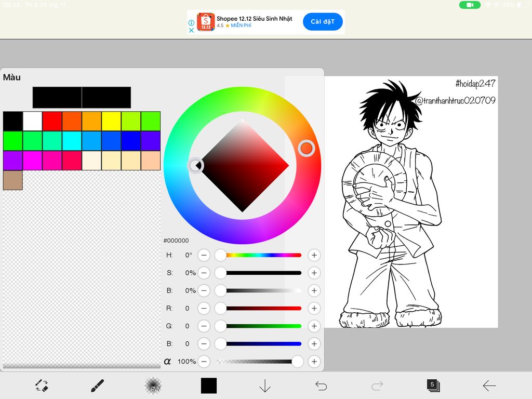Select the left previous-color black box
532x399 pixels.
pyautogui.click(x=57, y=97)
